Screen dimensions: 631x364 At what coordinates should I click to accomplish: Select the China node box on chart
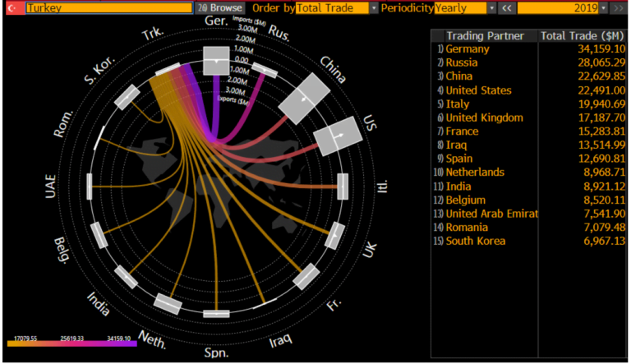302,98
